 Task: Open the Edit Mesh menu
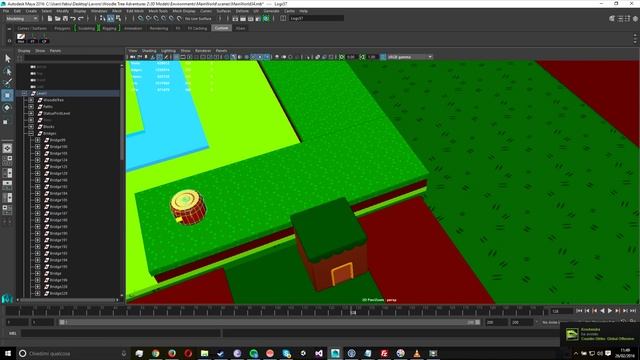(x=135, y=11)
